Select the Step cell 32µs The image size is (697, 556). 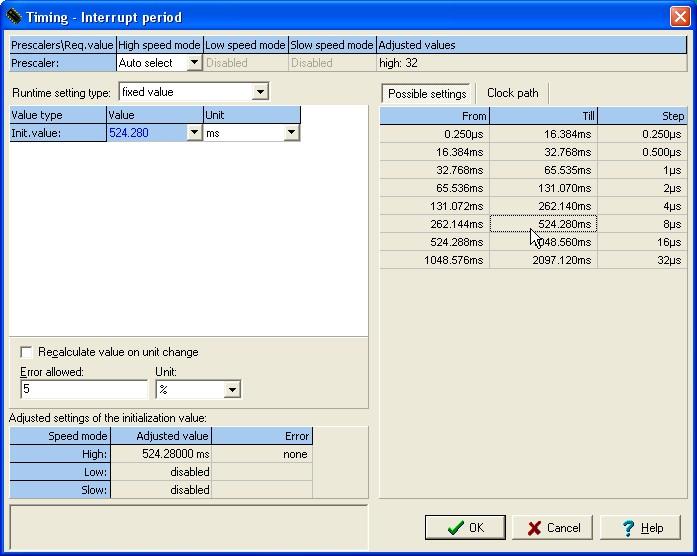(x=642, y=260)
